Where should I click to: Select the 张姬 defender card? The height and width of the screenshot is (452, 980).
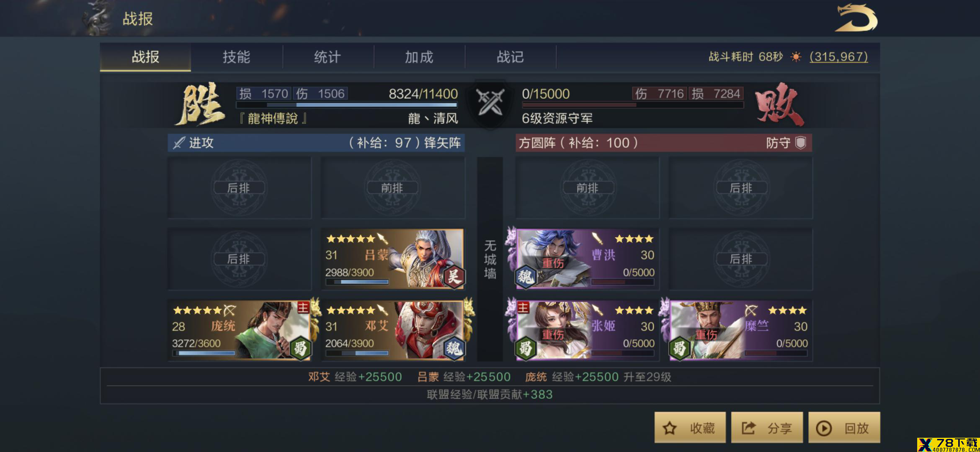tap(587, 330)
